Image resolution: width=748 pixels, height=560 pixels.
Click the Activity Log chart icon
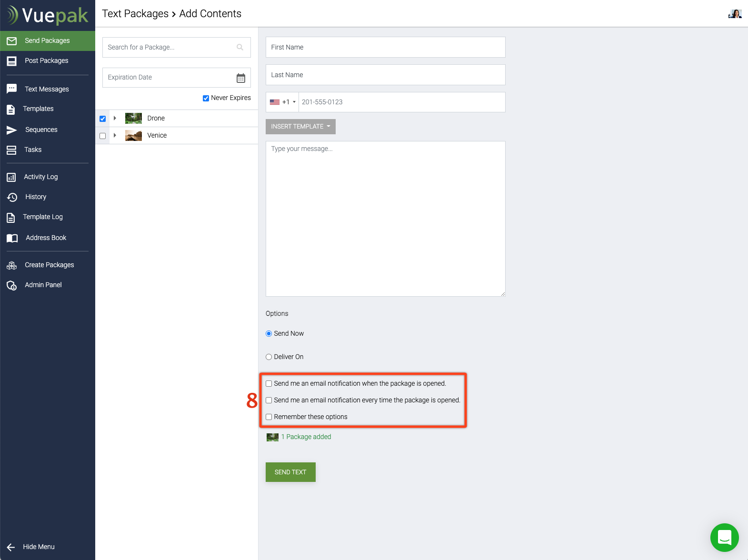pos(11,177)
